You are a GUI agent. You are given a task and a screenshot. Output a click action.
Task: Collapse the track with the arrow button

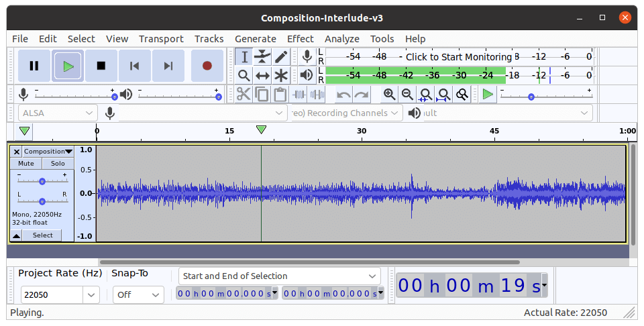click(16, 235)
